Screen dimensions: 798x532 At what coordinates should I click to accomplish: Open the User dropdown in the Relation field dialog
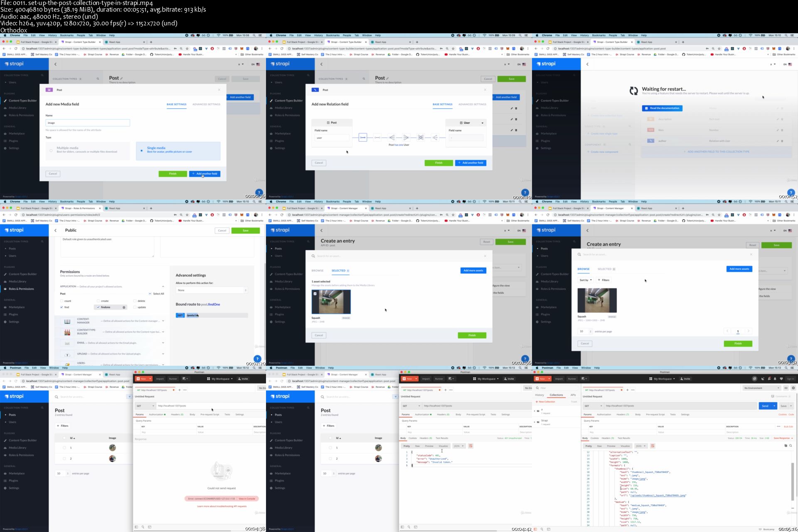466,123
